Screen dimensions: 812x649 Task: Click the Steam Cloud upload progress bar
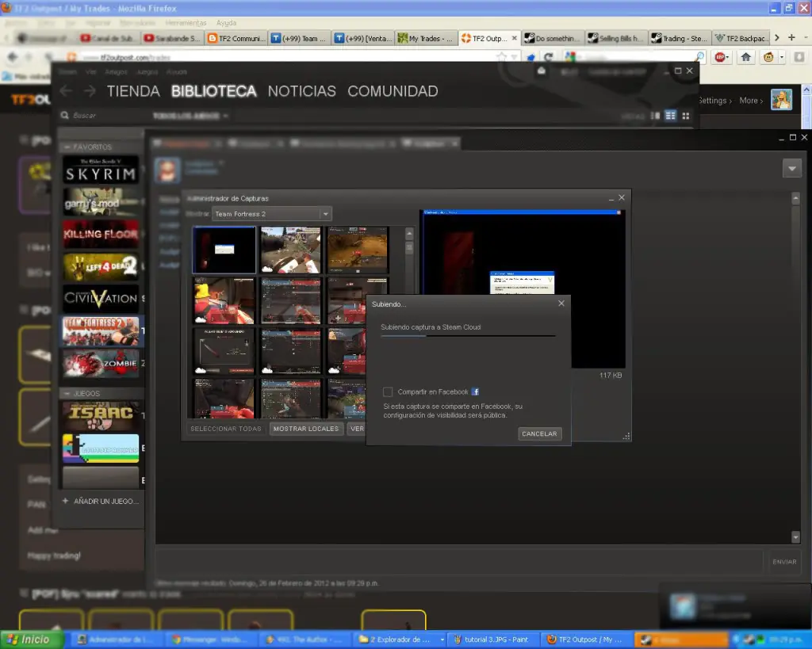(468, 336)
